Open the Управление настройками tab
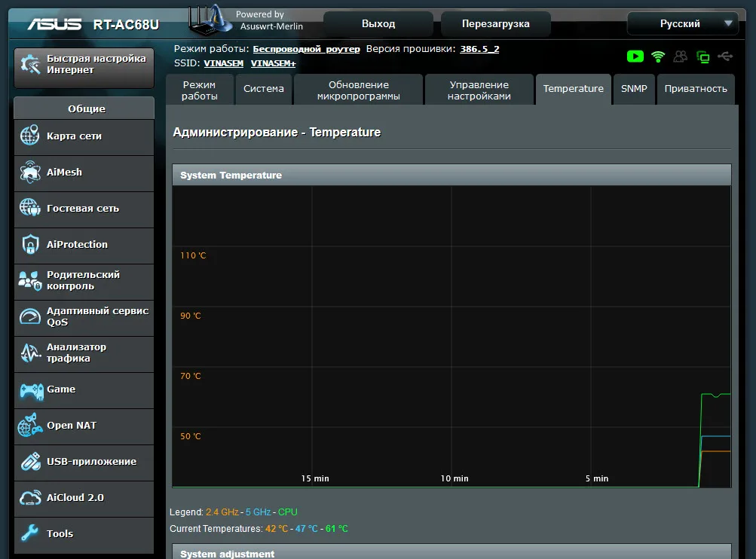This screenshot has width=756, height=559. point(479,90)
